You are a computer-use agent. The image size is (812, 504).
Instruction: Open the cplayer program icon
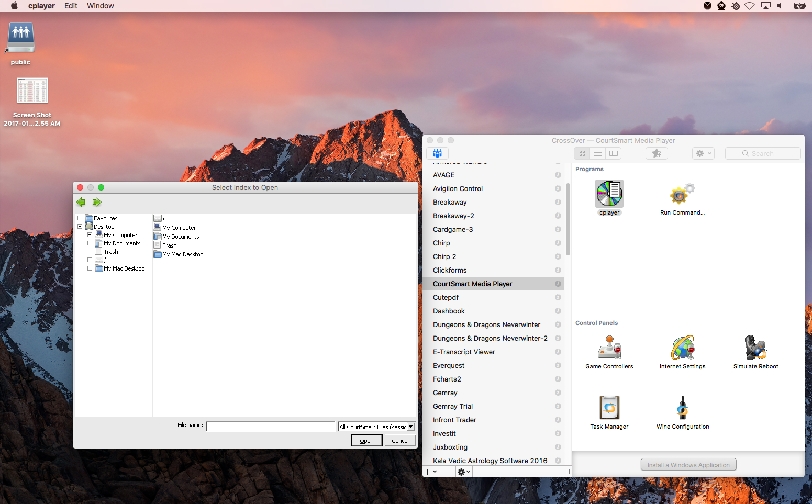609,194
